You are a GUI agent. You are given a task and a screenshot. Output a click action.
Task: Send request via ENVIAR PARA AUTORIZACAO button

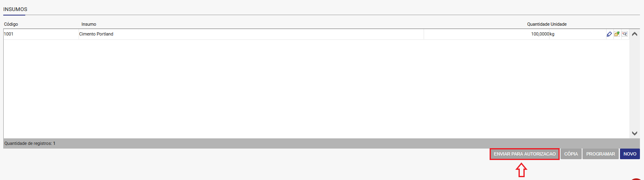(x=525, y=154)
